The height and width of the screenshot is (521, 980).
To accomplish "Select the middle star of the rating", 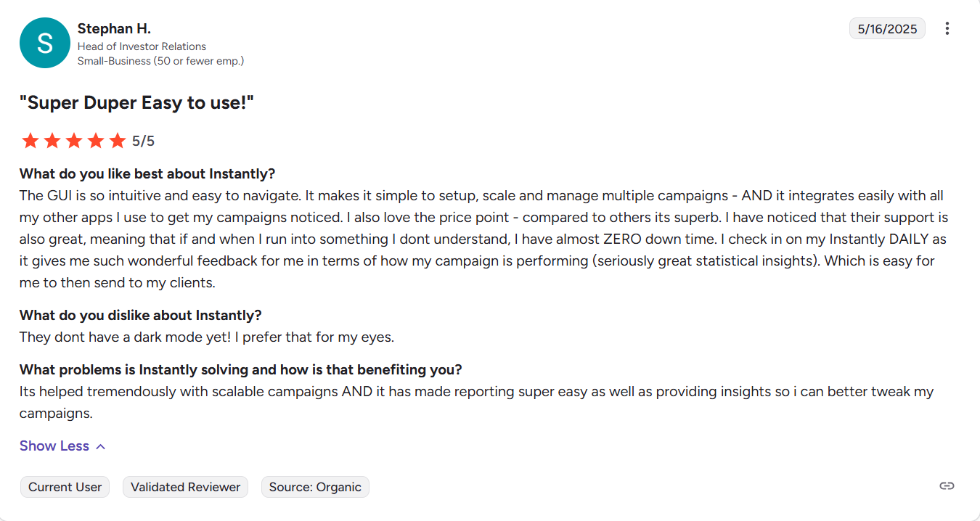I will [73, 140].
